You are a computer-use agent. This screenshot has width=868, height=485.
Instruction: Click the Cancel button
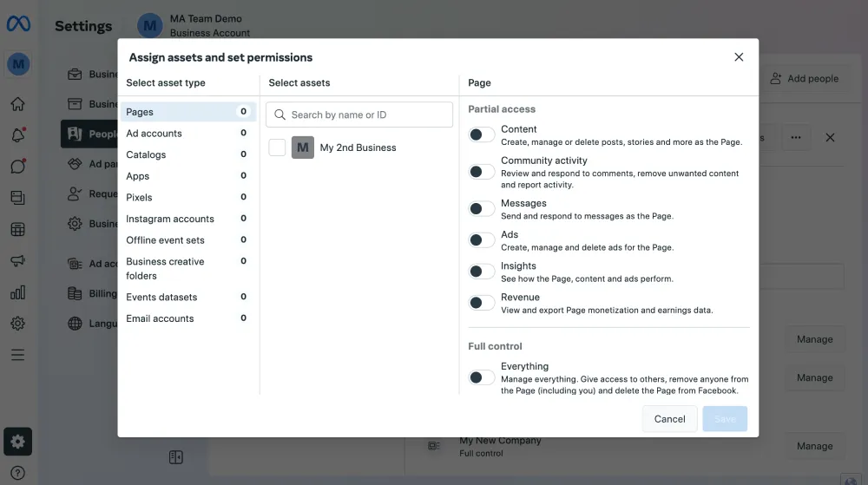pos(669,419)
